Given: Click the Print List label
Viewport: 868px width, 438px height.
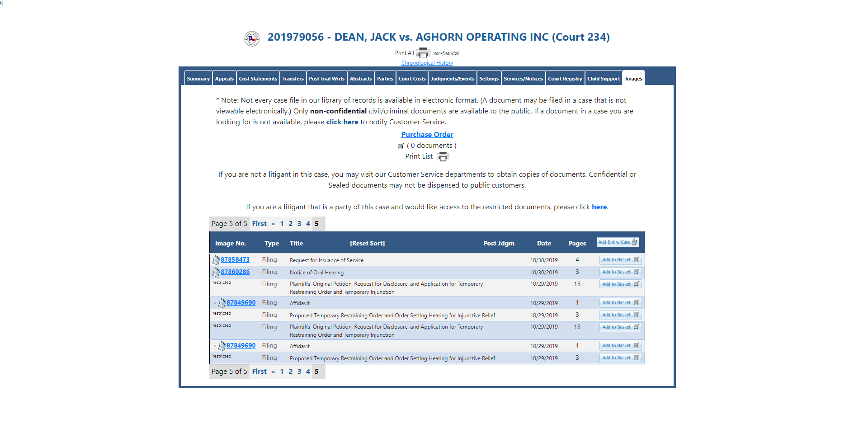Looking at the screenshot, I should pos(419,156).
